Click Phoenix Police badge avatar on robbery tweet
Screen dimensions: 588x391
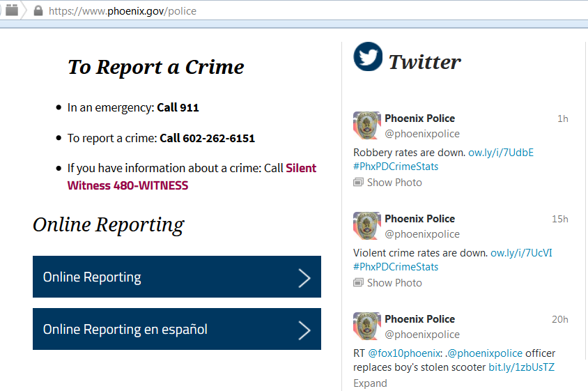click(367, 125)
